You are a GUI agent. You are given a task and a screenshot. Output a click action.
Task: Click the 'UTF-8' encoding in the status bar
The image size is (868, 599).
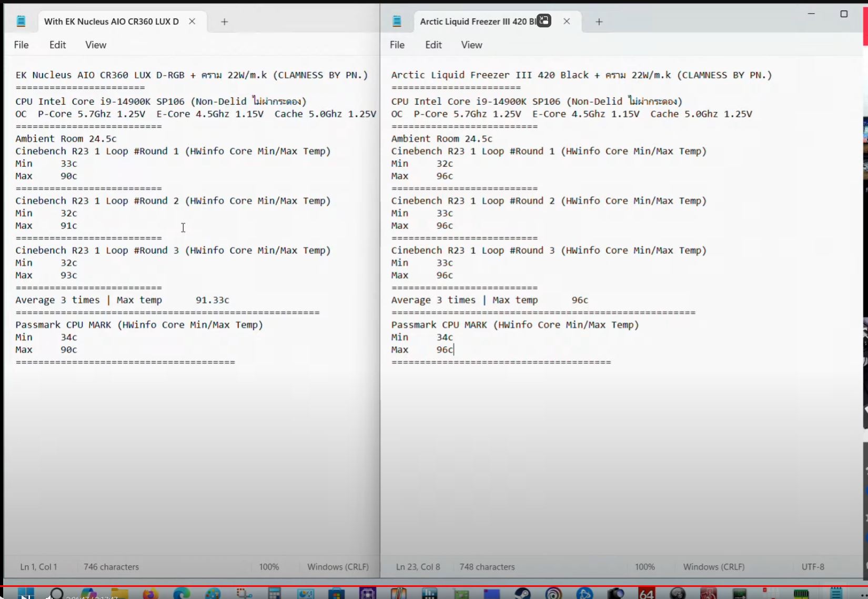click(813, 567)
